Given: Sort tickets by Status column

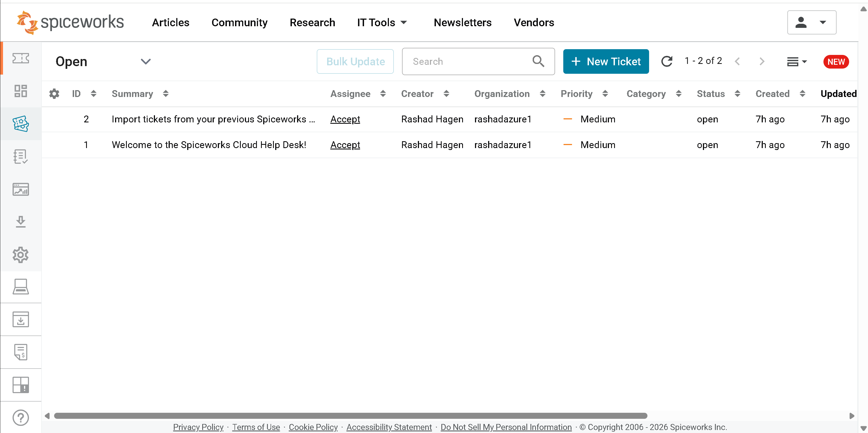Looking at the screenshot, I should [737, 94].
